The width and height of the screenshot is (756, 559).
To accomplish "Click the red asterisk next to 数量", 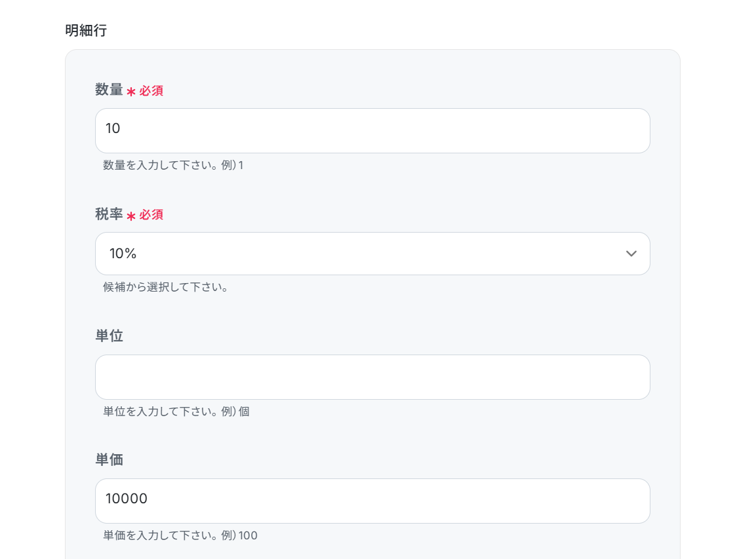I will (131, 92).
